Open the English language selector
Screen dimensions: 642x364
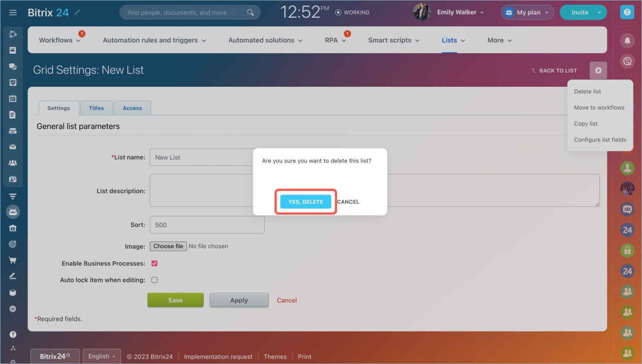102,356
